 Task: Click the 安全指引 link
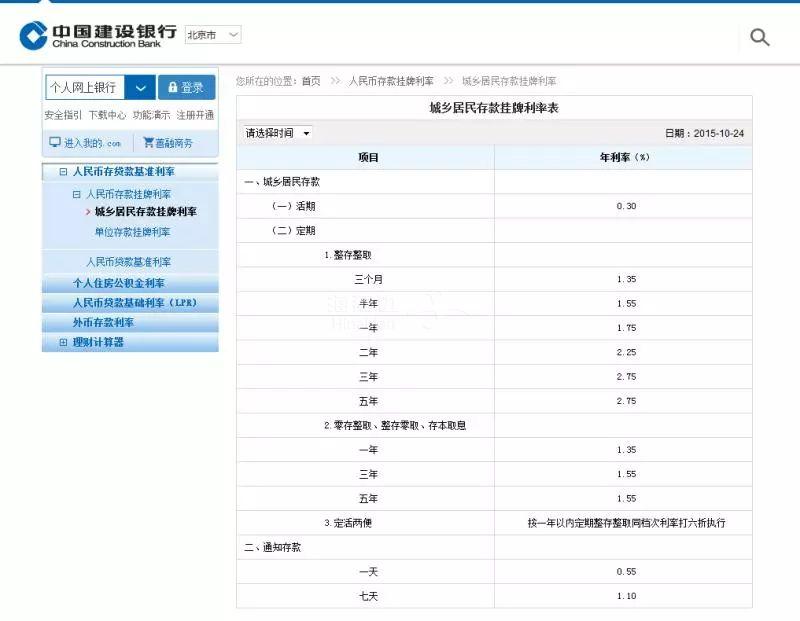click(62, 115)
